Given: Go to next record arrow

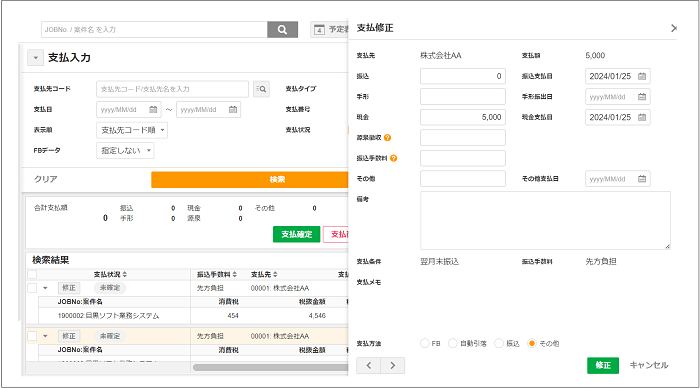Looking at the screenshot, I should [x=392, y=365].
